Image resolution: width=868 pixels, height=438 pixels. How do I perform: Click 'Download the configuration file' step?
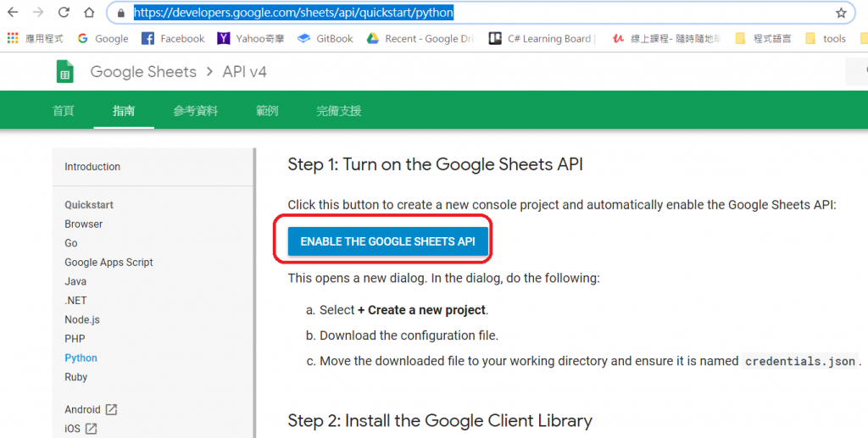click(409, 335)
